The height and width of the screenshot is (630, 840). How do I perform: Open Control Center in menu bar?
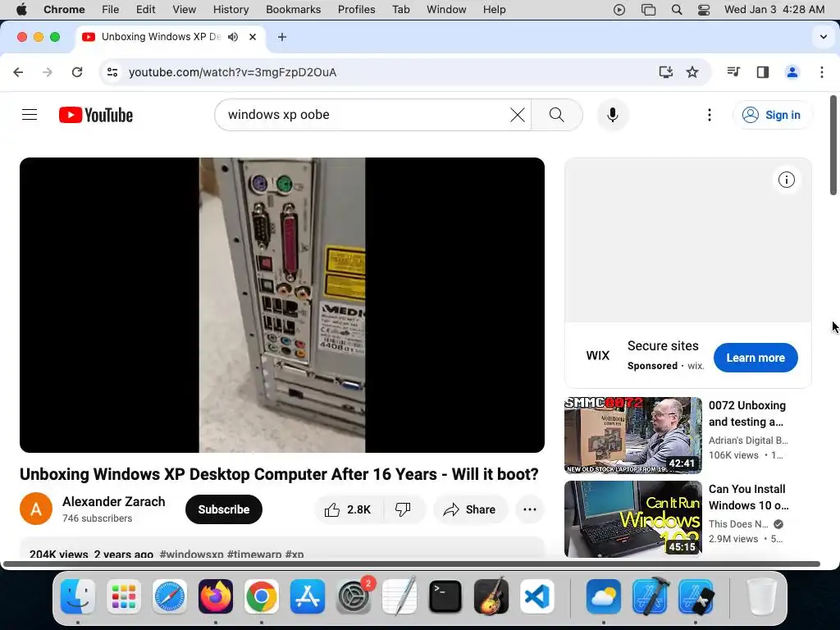point(703,10)
